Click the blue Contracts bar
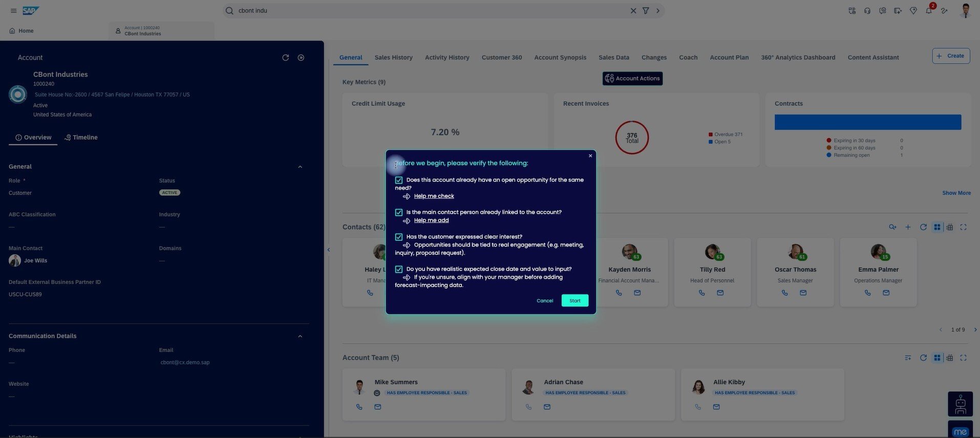The height and width of the screenshot is (438, 980). (x=867, y=122)
